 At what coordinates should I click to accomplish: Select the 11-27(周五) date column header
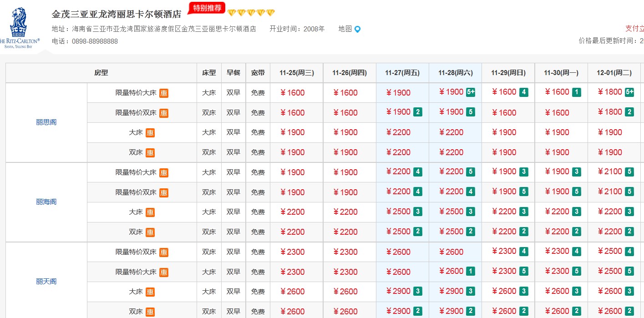[x=402, y=73]
